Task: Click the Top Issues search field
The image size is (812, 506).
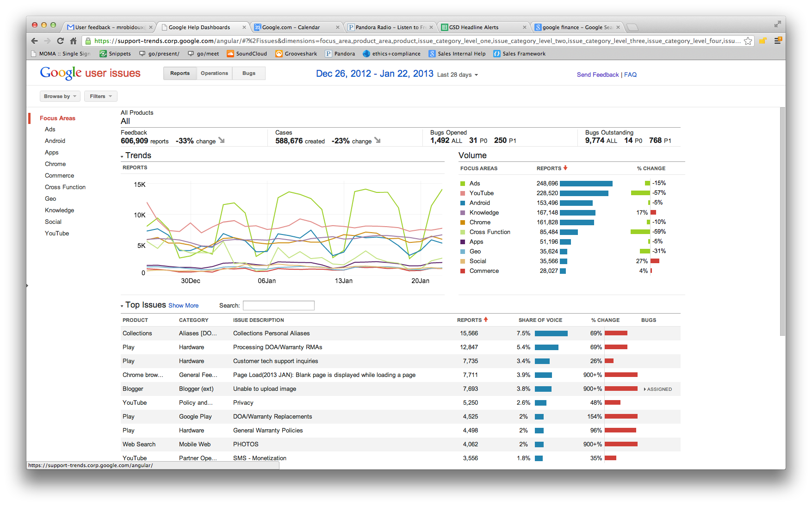Action: tap(279, 305)
